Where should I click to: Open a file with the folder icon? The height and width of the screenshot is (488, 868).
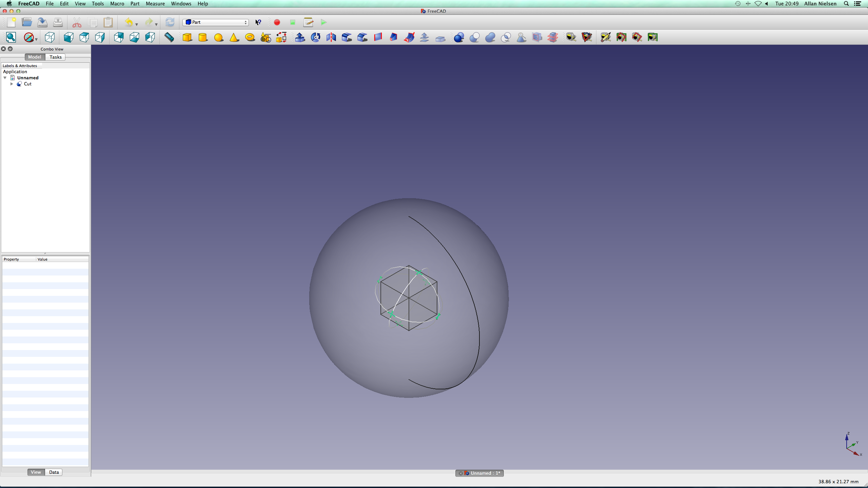pos(27,22)
